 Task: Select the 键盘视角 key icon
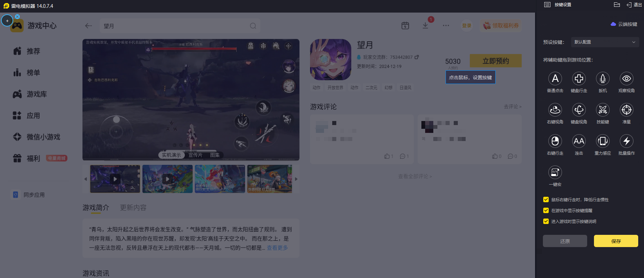[579, 110]
